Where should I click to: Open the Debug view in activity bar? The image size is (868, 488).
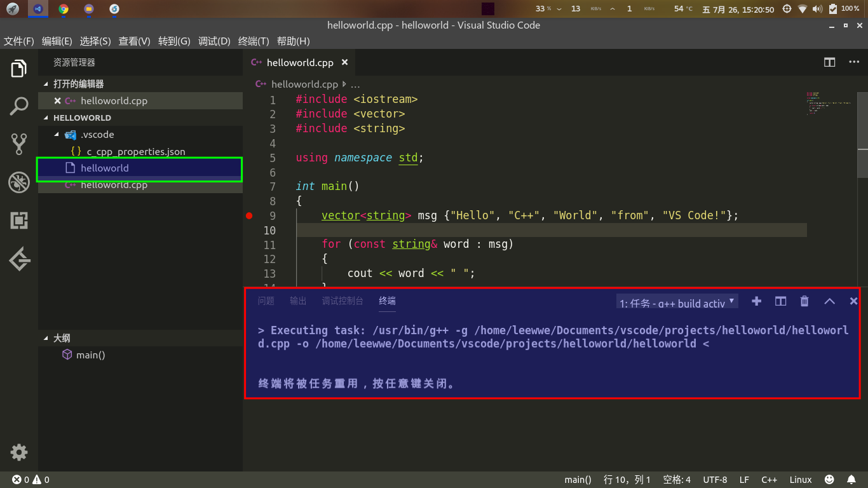pos(19,182)
